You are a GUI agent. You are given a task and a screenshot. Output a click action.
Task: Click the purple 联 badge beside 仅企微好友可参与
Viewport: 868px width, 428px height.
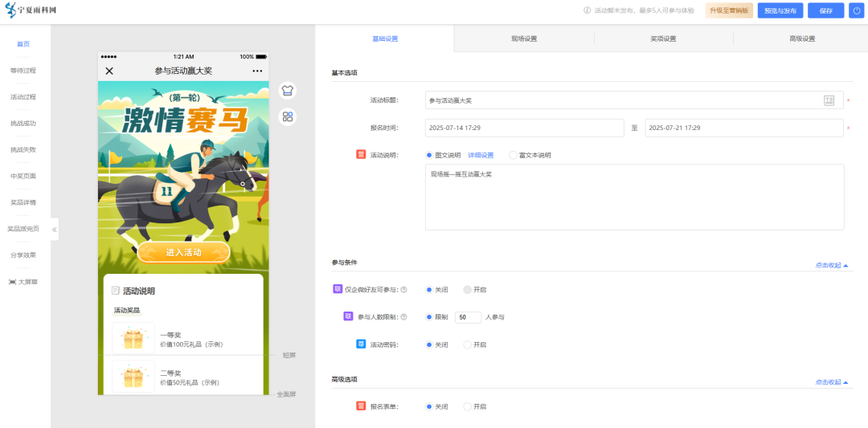(x=337, y=289)
